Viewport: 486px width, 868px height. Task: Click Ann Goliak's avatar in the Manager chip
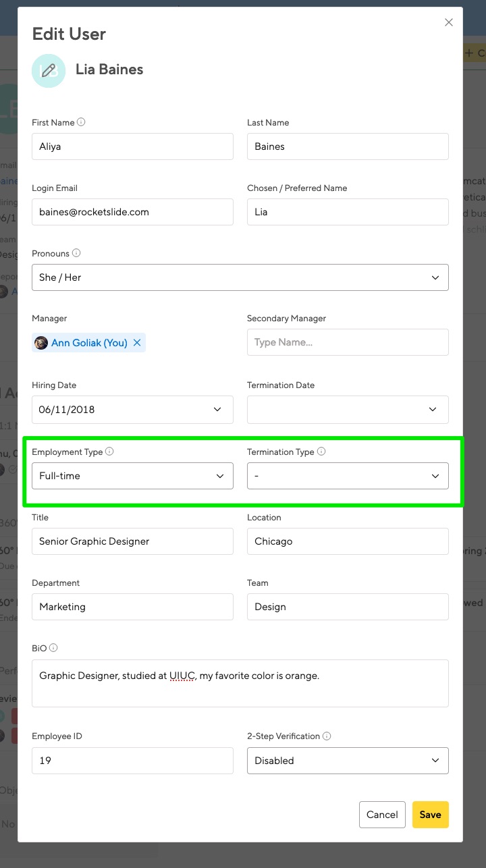tap(41, 343)
